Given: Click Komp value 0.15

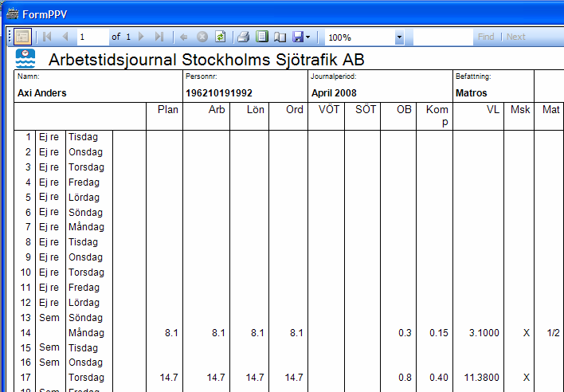Looking at the screenshot, I should tap(439, 333).
